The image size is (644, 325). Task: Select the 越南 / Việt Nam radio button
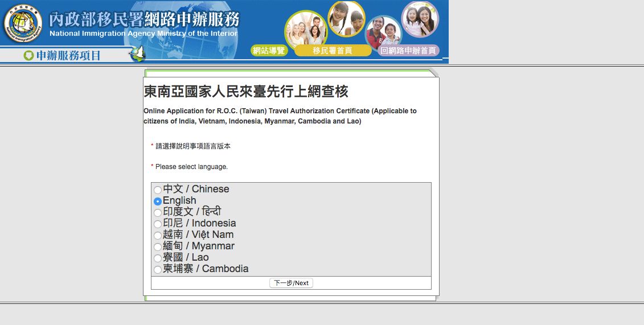pos(158,236)
